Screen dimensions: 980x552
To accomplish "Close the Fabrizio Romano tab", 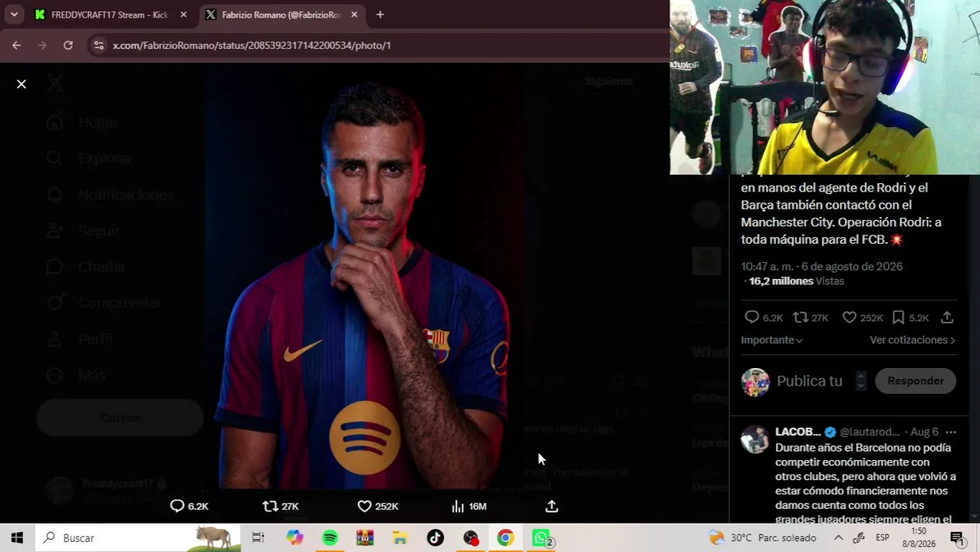I will click(x=354, y=15).
